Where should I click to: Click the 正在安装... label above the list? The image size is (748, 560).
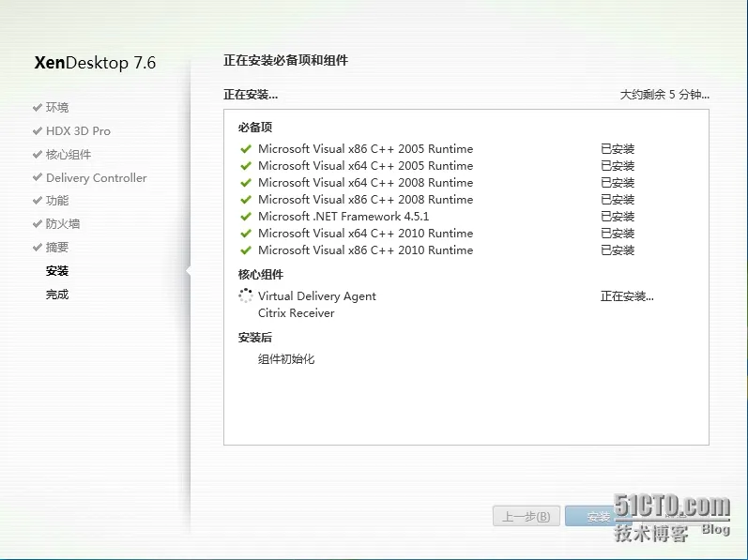[251, 95]
